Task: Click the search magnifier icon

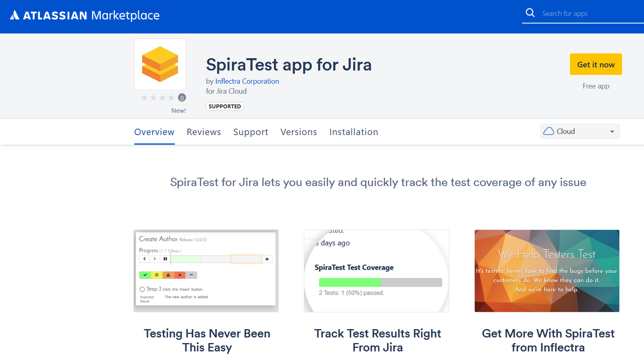Action: click(530, 13)
